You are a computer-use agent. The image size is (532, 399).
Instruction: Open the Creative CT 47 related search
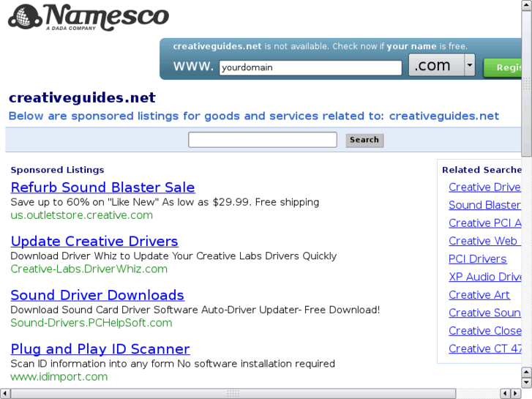(x=485, y=348)
